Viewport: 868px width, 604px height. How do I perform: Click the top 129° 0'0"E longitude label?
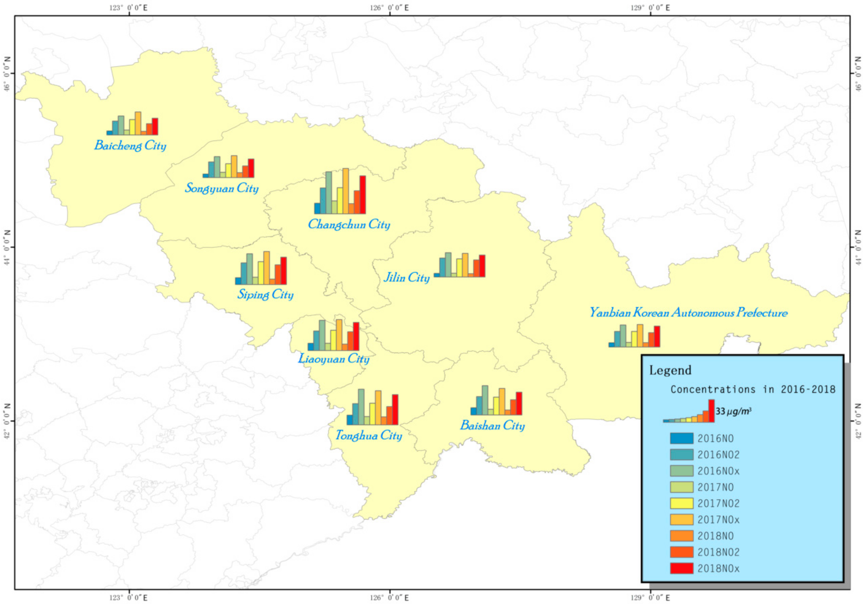pos(650,7)
